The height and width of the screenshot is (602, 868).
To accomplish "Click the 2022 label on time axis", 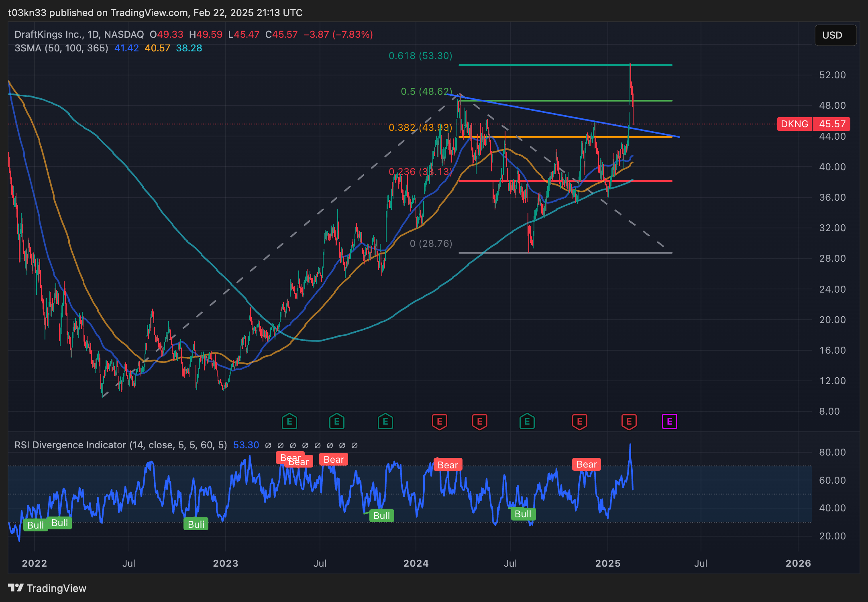I will 35,563.
